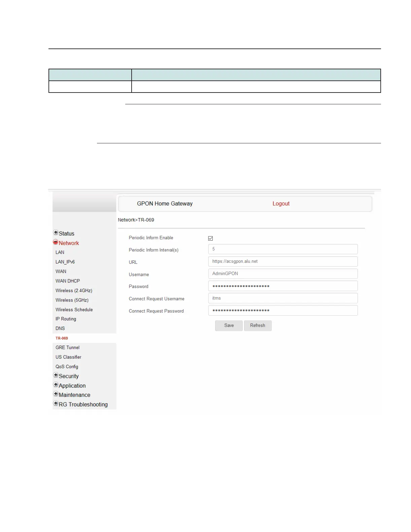Open DNS settings page
The image size is (411, 532).
pos(60,328)
